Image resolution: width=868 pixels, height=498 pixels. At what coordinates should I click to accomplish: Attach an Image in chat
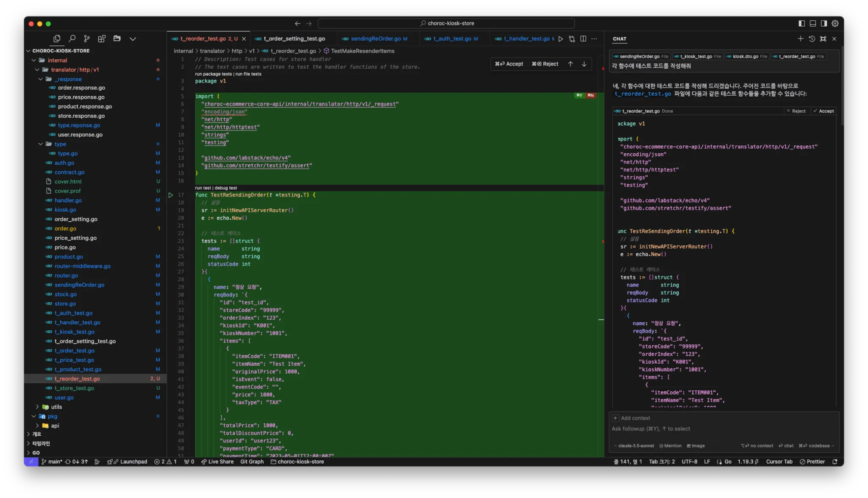tap(696, 445)
